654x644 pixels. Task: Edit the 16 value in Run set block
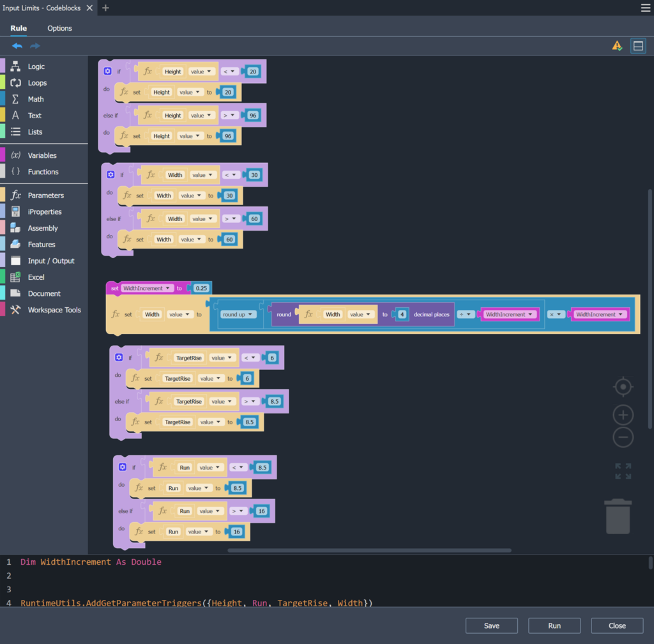pos(236,532)
